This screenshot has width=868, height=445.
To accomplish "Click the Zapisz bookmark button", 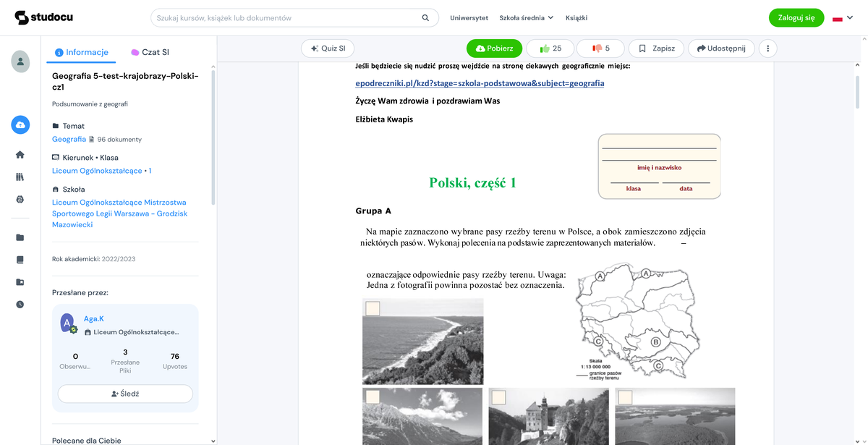I will [656, 48].
